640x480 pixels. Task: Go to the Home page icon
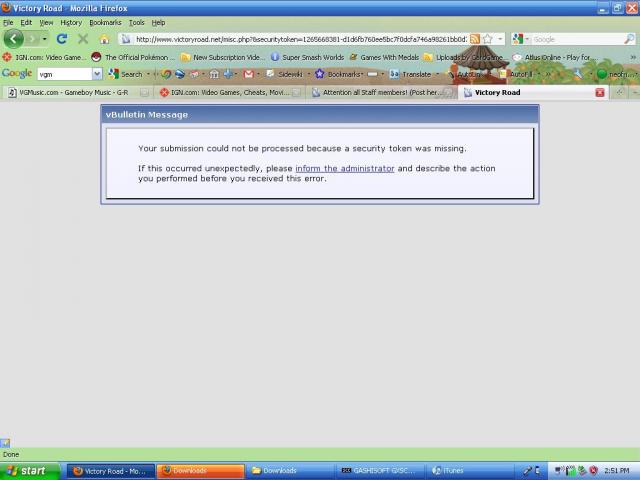104,39
